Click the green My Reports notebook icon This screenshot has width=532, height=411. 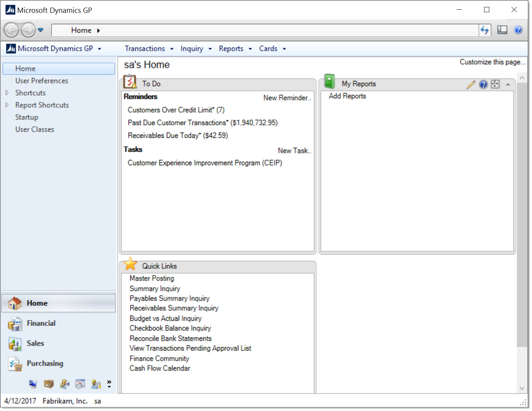pyautogui.click(x=329, y=82)
